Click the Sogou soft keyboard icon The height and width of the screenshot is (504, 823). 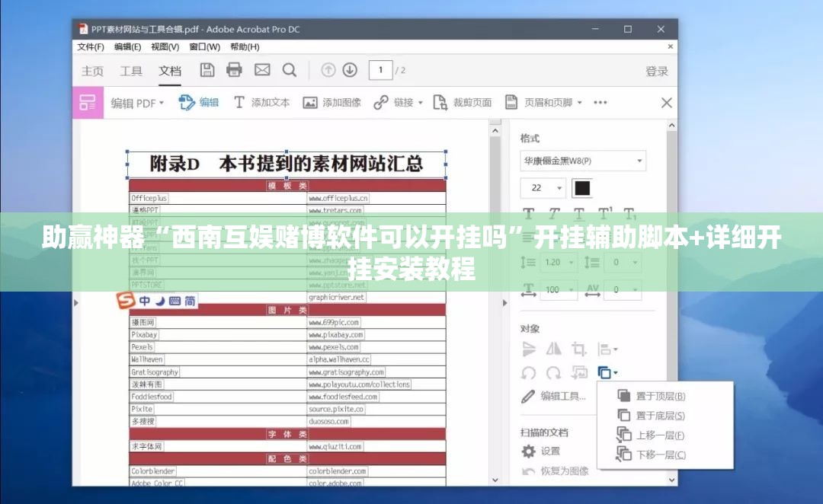coord(175,301)
